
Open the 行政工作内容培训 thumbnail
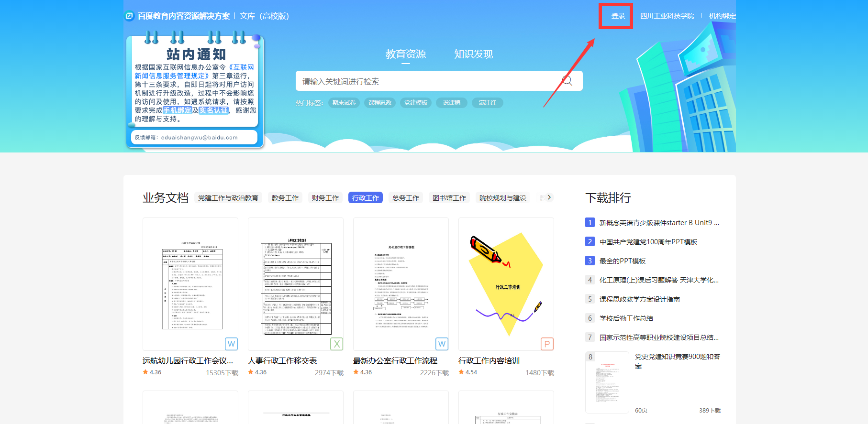pos(506,284)
